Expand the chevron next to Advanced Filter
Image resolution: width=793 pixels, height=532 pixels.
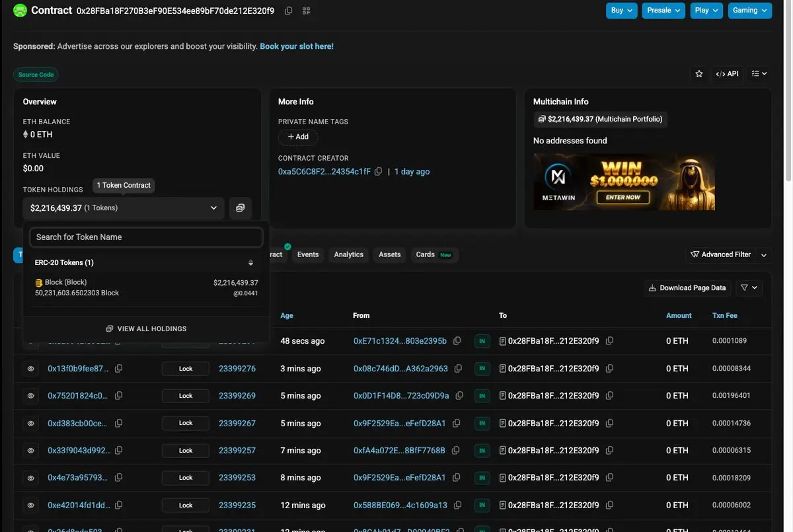click(x=764, y=255)
